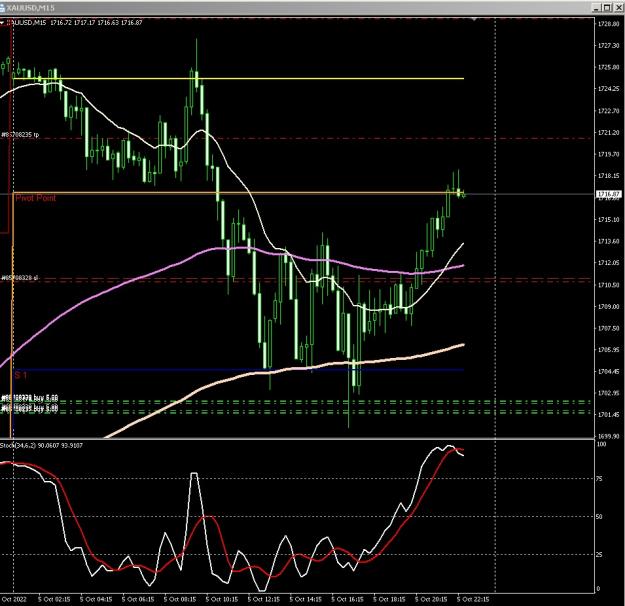Click the '#85708328 sl' stop loss label
This screenshot has height=606, width=625.
(x=20, y=277)
